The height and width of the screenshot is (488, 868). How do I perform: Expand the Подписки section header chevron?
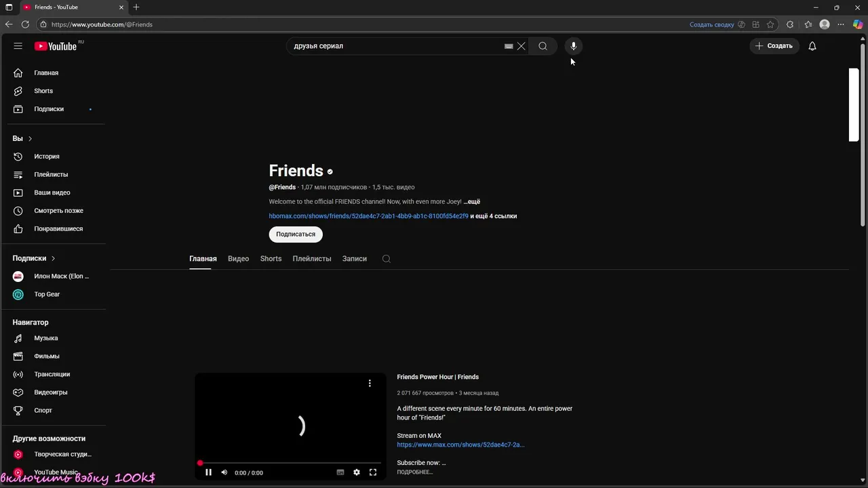(53, 258)
